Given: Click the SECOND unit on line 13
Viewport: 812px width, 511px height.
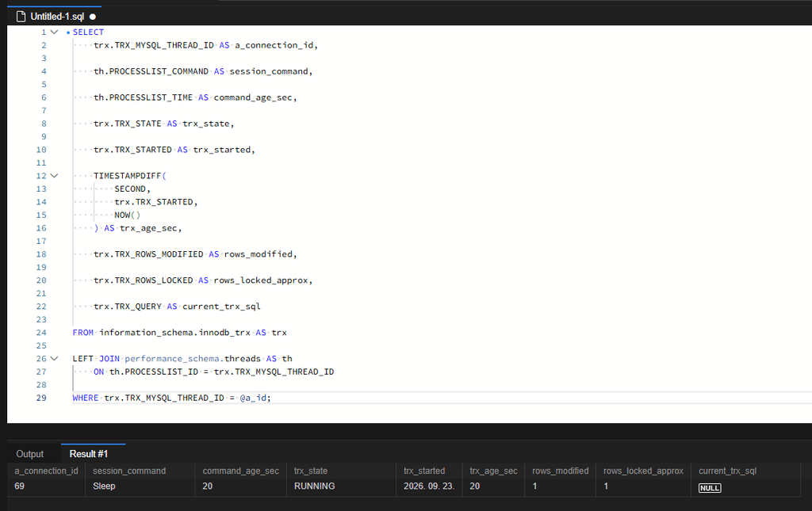Looking at the screenshot, I should 130,189.
